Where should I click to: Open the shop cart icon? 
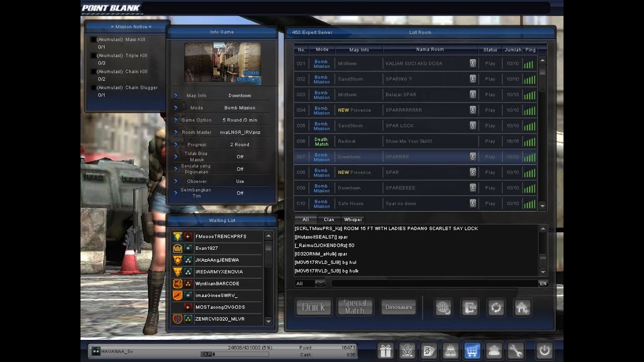click(472, 350)
